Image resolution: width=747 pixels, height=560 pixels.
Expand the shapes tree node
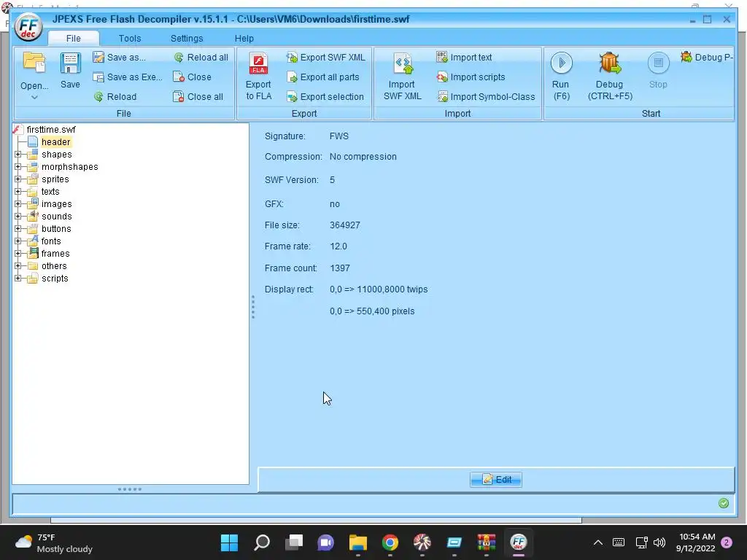coord(18,155)
